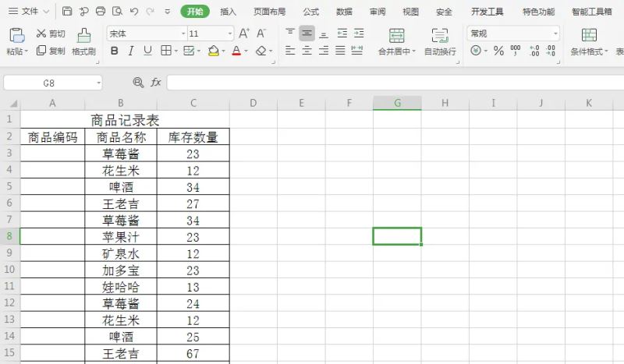The image size is (624, 364).
Task: Open the 文件 menu dropdown arrow
Action: [46, 12]
